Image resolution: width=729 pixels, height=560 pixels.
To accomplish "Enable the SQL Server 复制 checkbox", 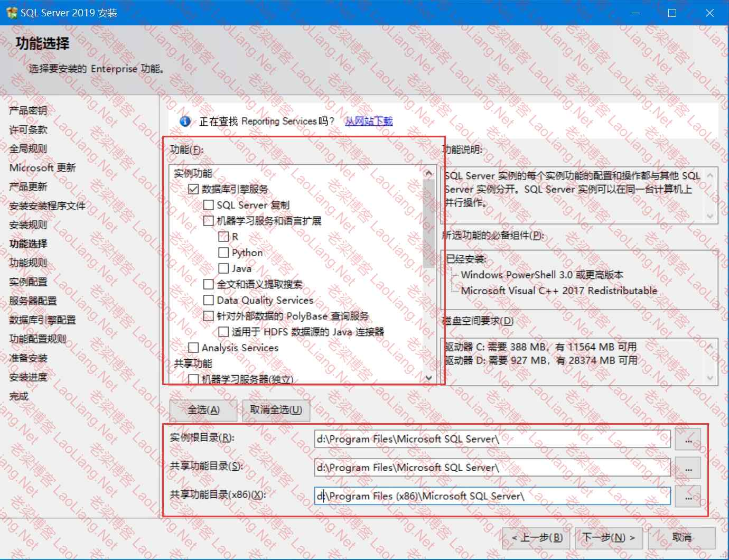I will [x=209, y=205].
